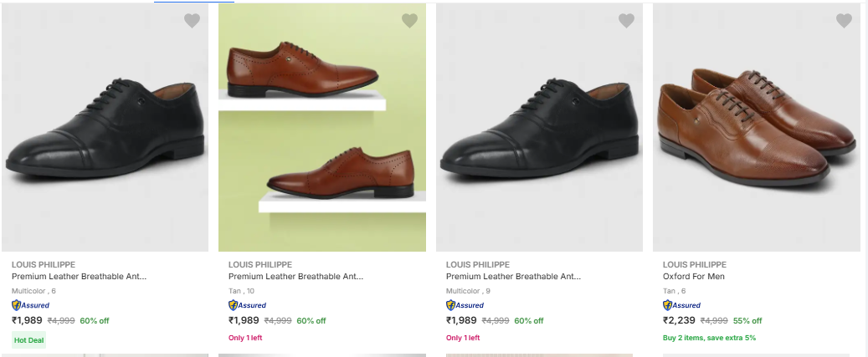Open Premium Leather title for Multicolor, 6
The image size is (868, 357).
point(80,276)
